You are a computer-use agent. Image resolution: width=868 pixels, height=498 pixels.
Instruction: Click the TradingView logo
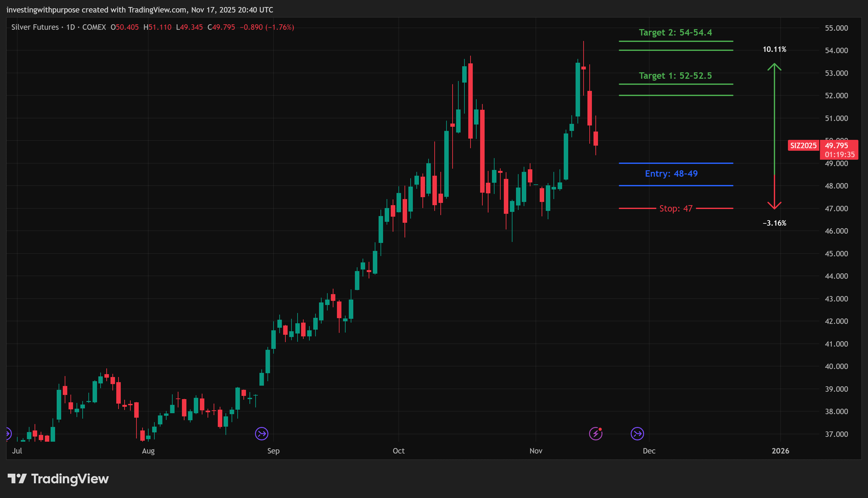(58, 478)
